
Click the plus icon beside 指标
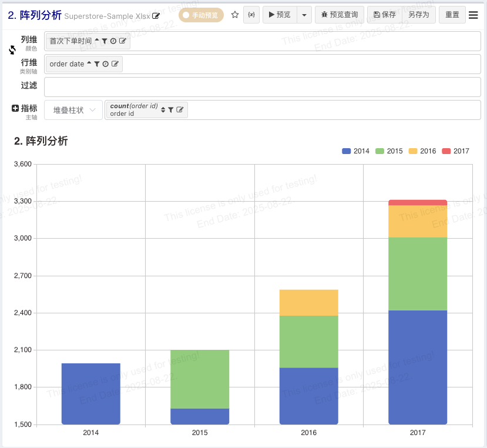(15, 108)
